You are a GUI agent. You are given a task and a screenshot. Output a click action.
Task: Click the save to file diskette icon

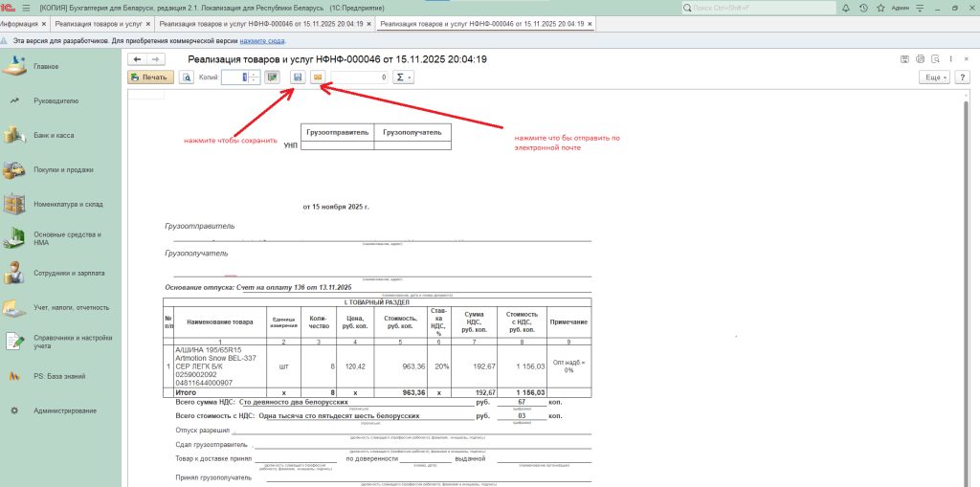298,77
